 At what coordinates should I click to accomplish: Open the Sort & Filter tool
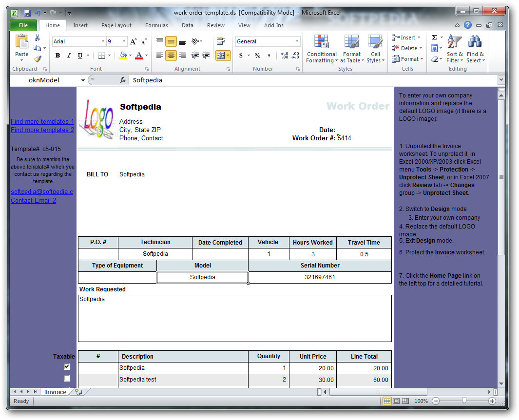(455, 49)
